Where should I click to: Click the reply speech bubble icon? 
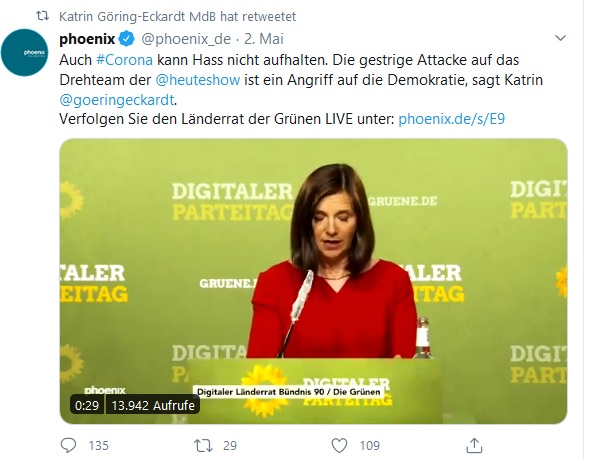(68, 445)
